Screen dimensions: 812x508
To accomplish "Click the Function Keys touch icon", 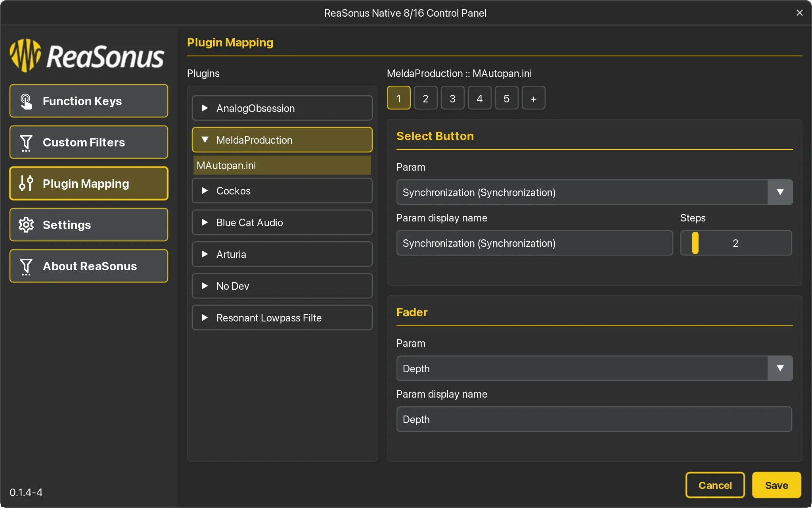I will [x=26, y=101].
